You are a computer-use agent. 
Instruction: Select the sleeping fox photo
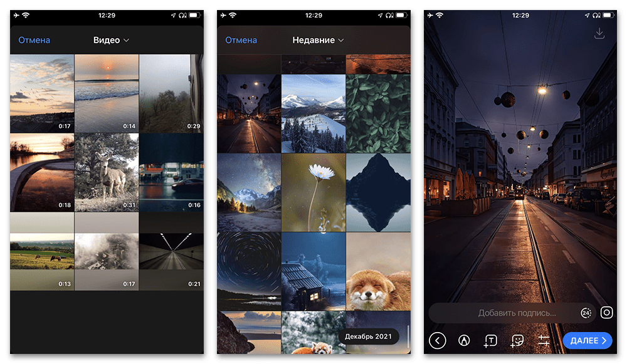point(378,272)
